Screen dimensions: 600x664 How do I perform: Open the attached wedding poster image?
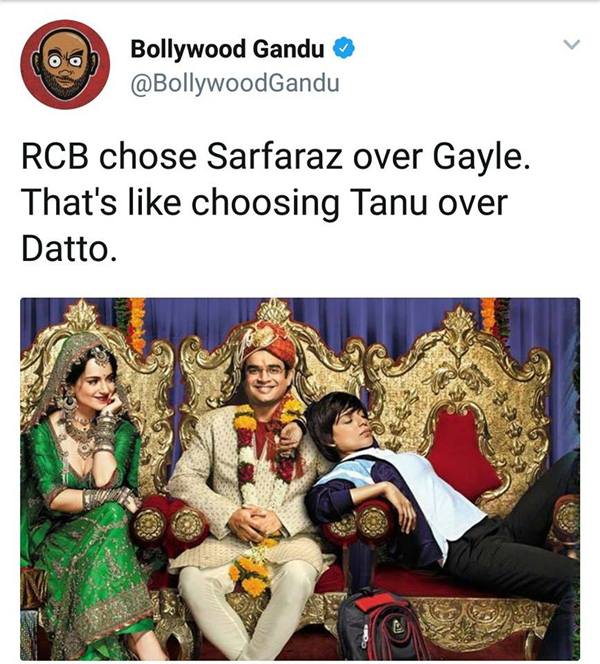pyautogui.click(x=300, y=479)
